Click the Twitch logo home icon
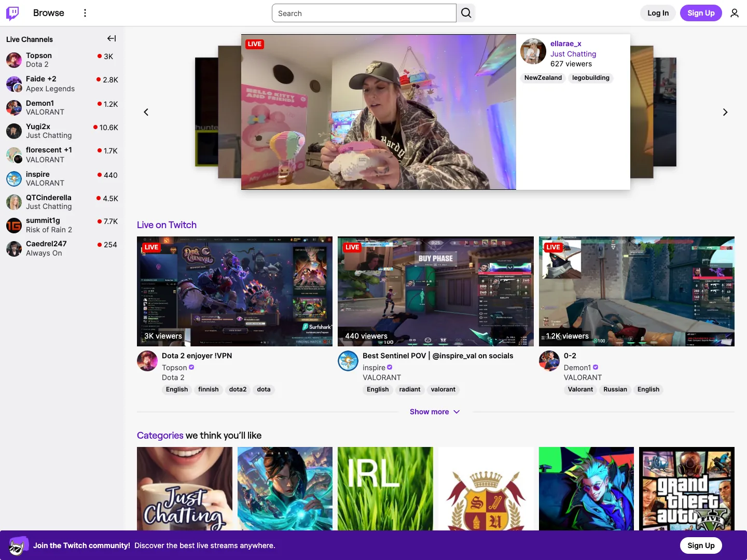 tap(12, 13)
